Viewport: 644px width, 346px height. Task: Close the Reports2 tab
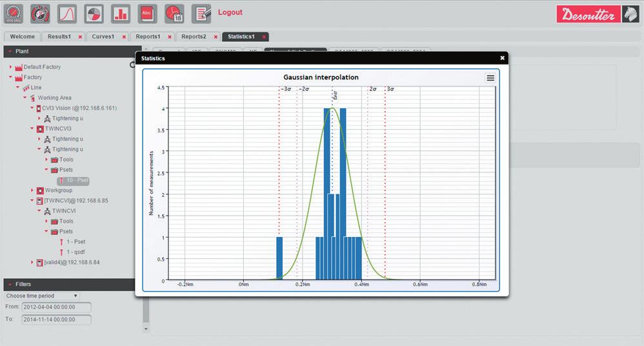point(216,37)
